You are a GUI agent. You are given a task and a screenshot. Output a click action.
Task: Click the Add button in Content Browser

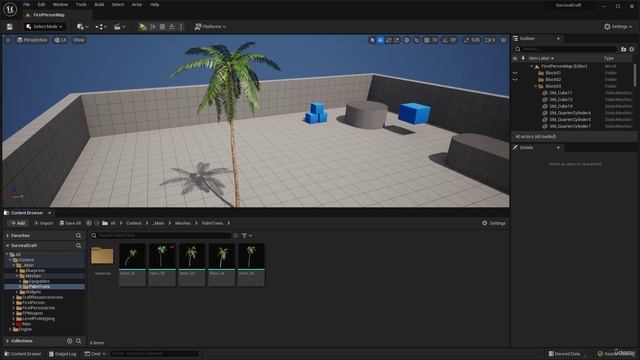[x=18, y=223]
